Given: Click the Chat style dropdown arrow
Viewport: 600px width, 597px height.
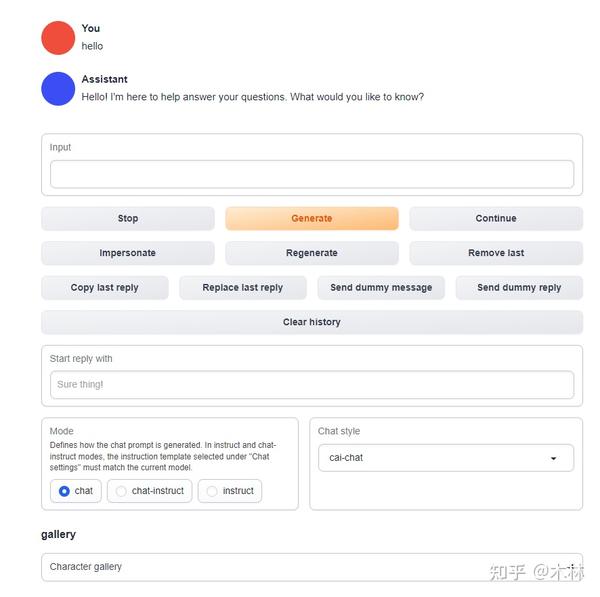Looking at the screenshot, I should [553, 458].
